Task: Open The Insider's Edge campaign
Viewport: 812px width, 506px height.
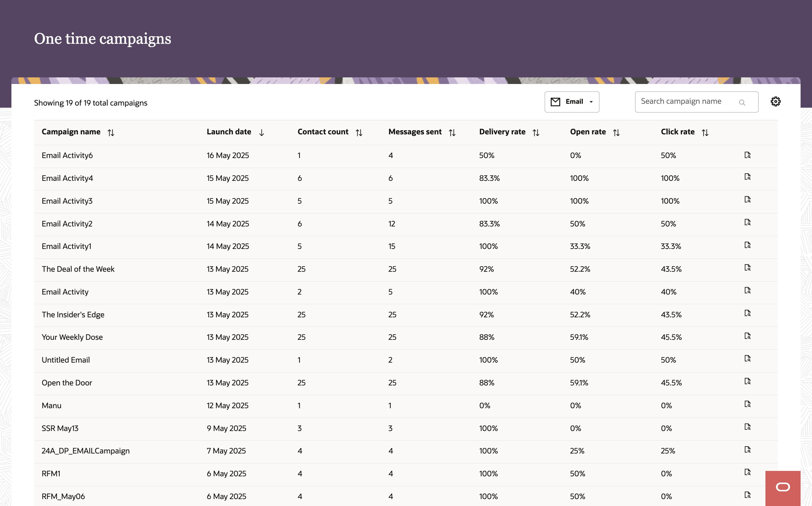Action: 73,314
